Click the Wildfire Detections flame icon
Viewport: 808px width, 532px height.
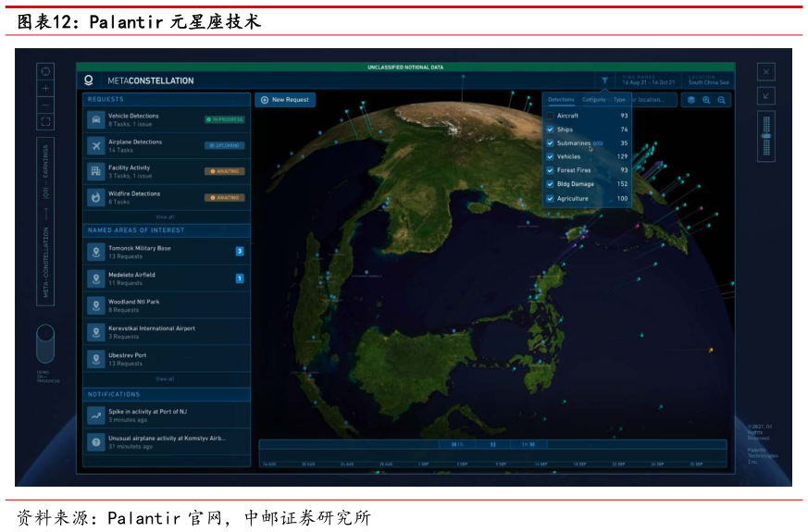tap(96, 197)
